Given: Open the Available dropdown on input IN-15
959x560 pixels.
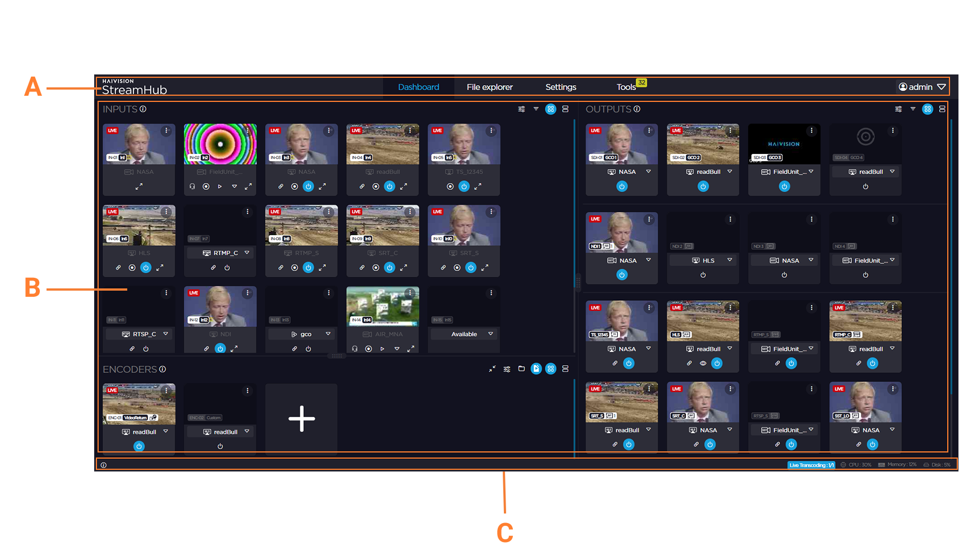Looking at the screenshot, I should click(x=490, y=334).
